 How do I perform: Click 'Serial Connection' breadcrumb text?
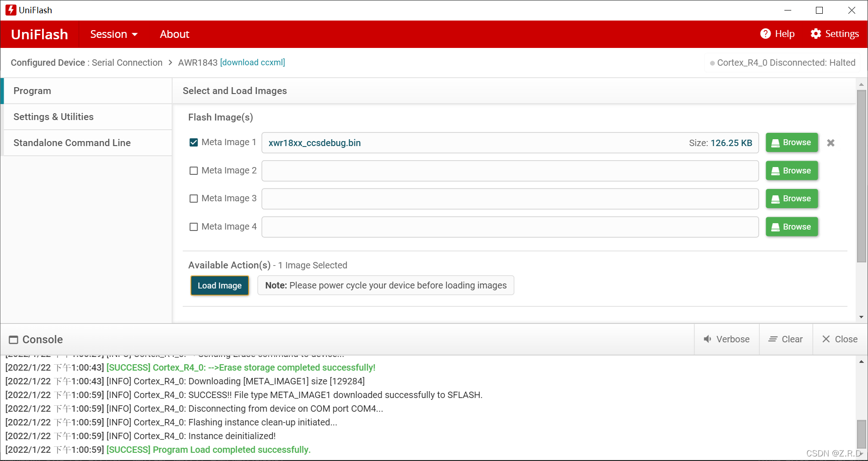point(127,63)
